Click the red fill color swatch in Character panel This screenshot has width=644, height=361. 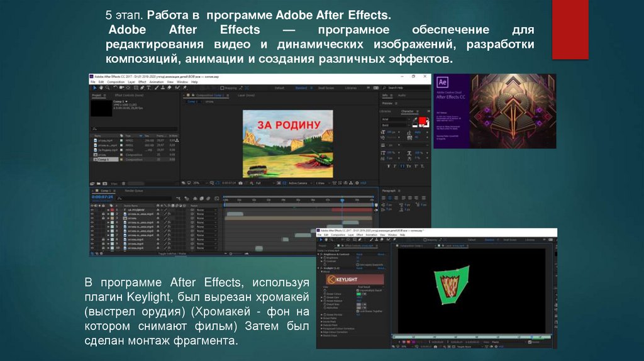pos(422,120)
